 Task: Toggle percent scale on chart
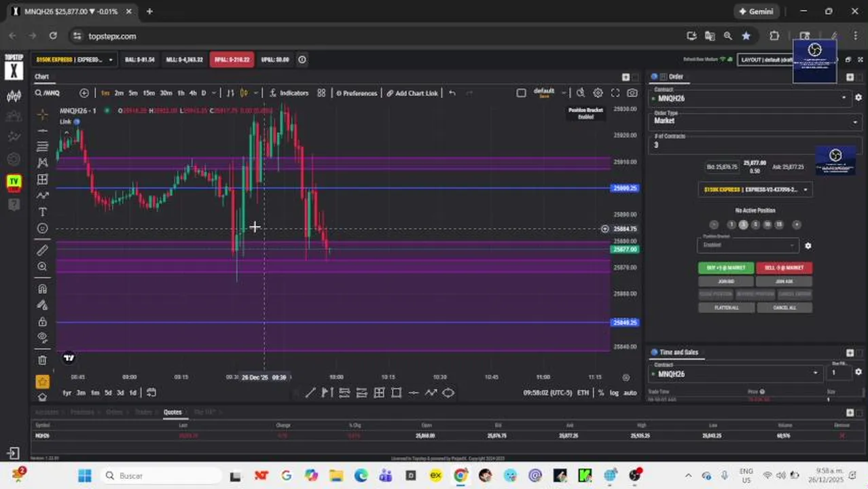coord(601,393)
